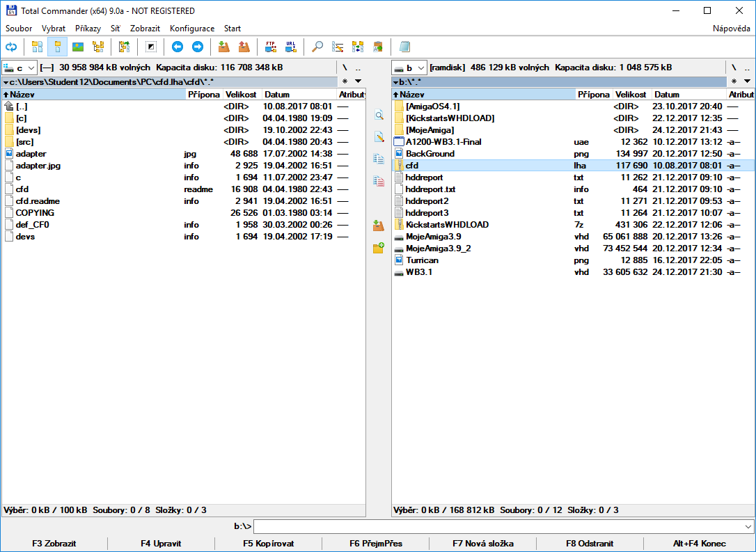Click the F8 Odstranit button

point(590,544)
